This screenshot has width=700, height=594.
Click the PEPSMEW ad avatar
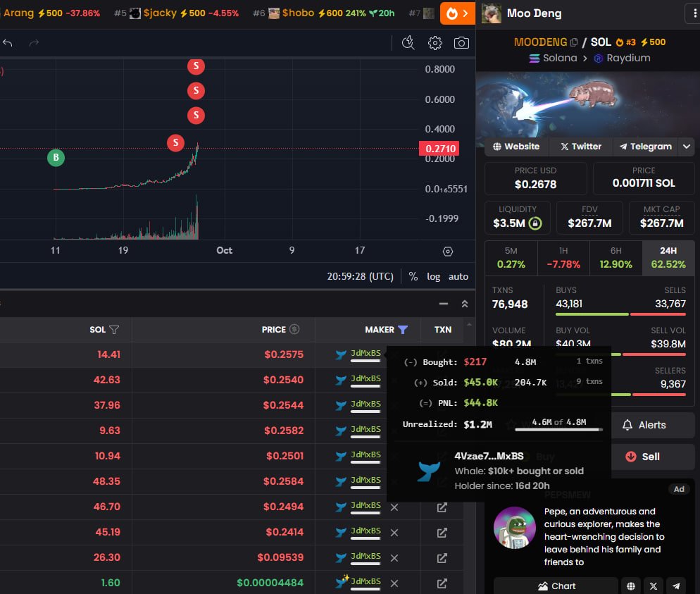coord(514,528)
